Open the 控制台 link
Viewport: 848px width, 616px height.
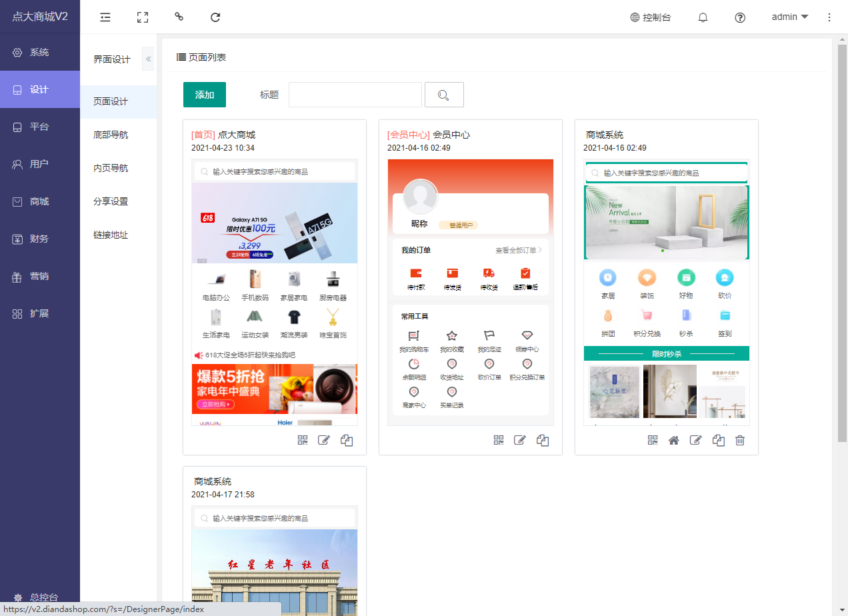point(650,17)
